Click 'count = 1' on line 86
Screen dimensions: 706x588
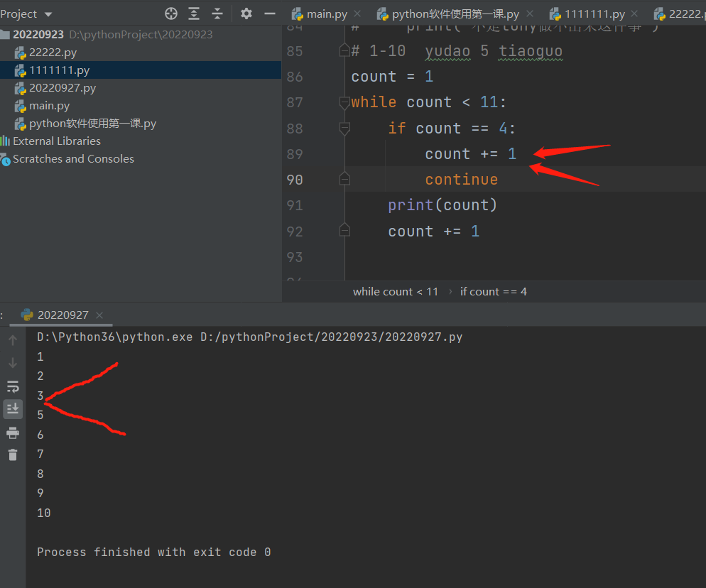pyautogui.click(x=392, y=77)
